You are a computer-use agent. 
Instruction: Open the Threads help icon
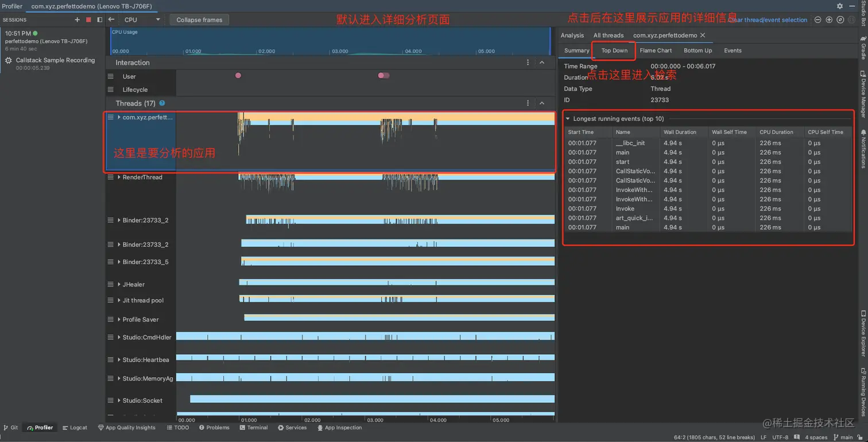[x=162, y=103]
